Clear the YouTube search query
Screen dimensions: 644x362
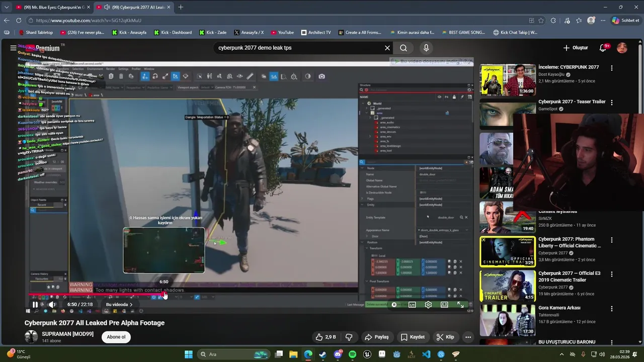387,48
